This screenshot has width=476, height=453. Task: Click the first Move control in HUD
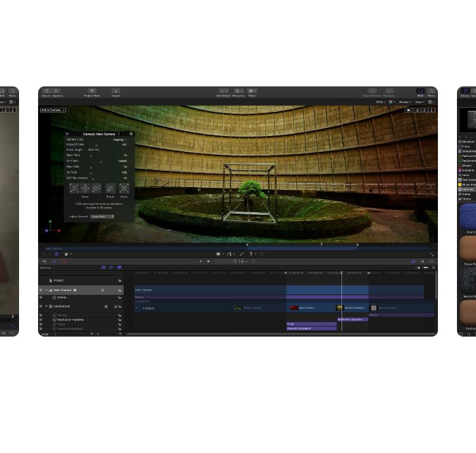[x=74, y=188]
